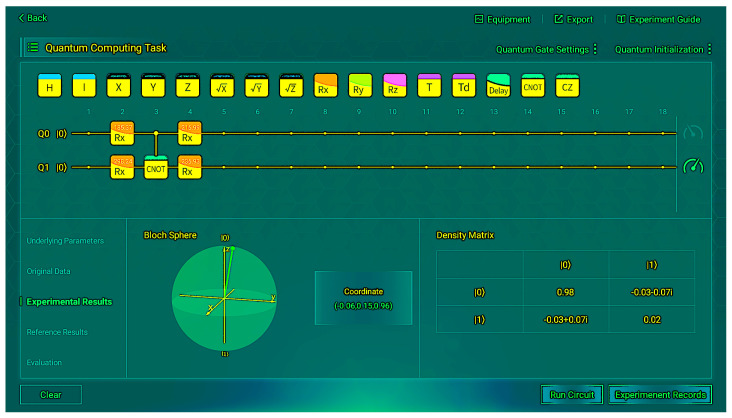Open the Equipment panel

[502, 19]
